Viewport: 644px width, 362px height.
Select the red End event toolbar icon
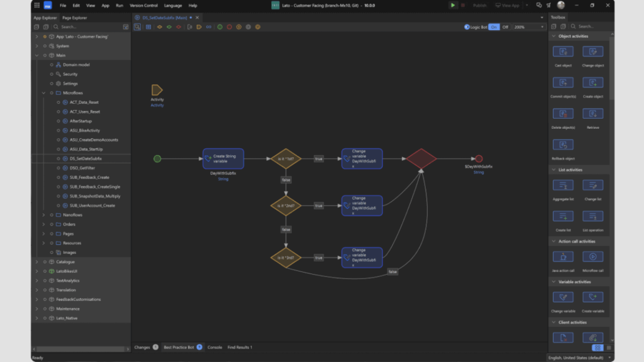click(229, 27)
